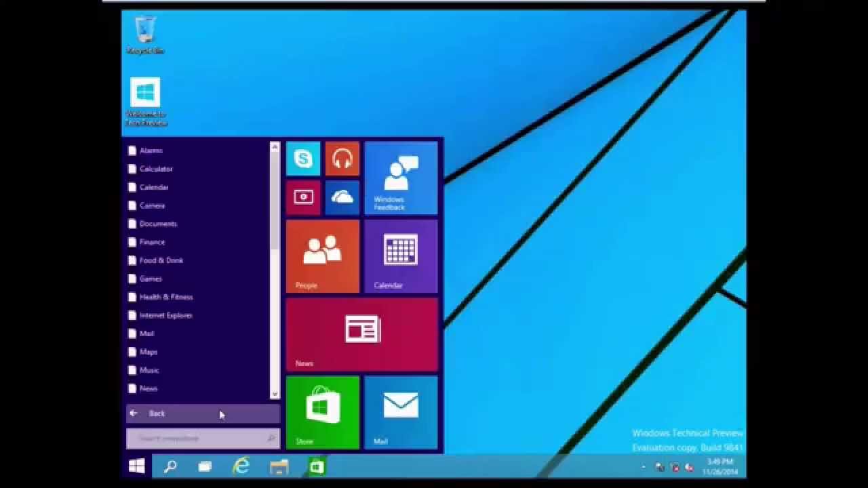Open Task View on the taskbar

(205, 466)
